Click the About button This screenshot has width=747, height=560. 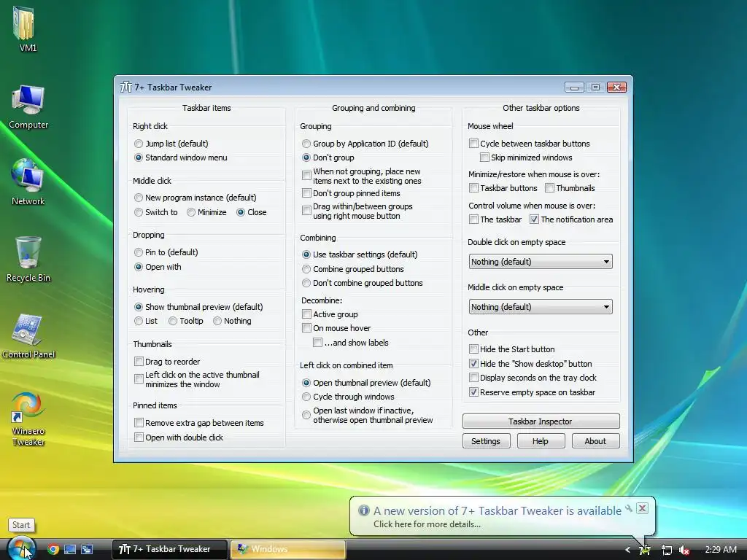pyautogui.click(x=595, y=441)
